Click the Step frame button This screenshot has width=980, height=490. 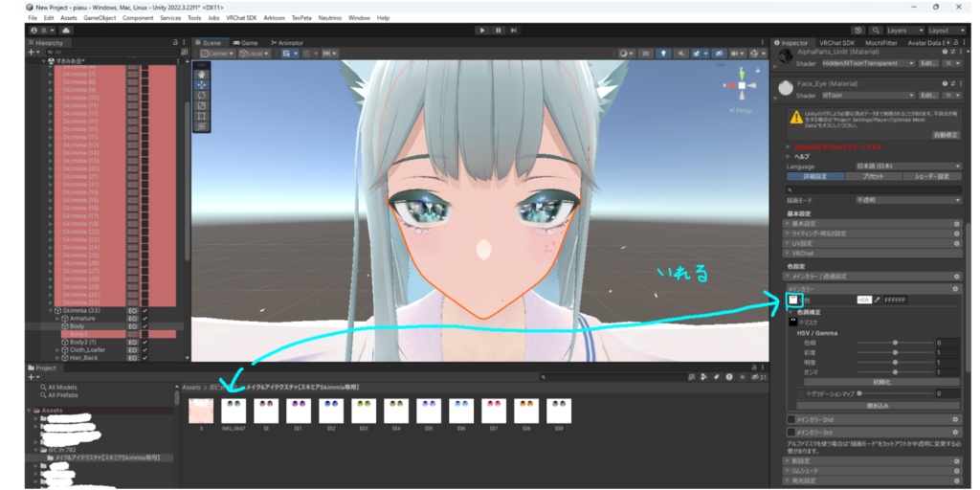[513, 30]
